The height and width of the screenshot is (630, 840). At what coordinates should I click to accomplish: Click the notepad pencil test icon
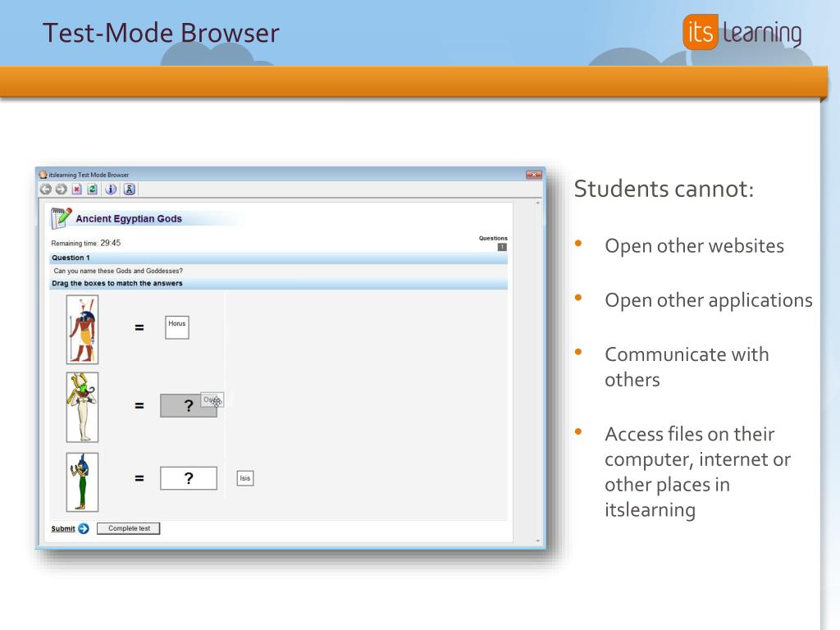click(61, 218)
